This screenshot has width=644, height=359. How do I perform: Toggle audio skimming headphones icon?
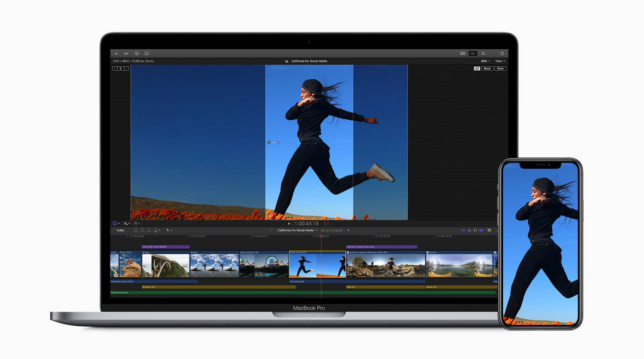point(475,231)
